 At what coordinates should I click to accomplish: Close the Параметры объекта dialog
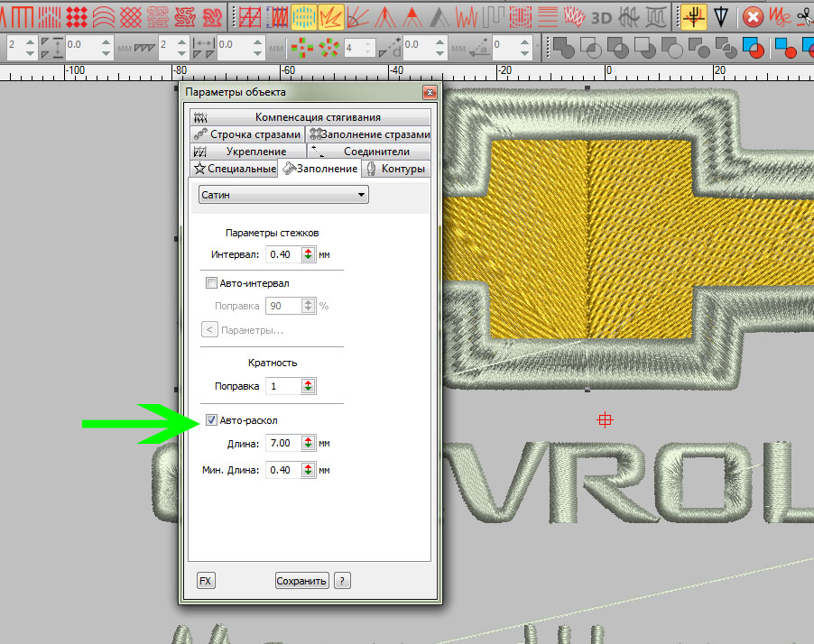pyautogui.click(x=430, y=92)
